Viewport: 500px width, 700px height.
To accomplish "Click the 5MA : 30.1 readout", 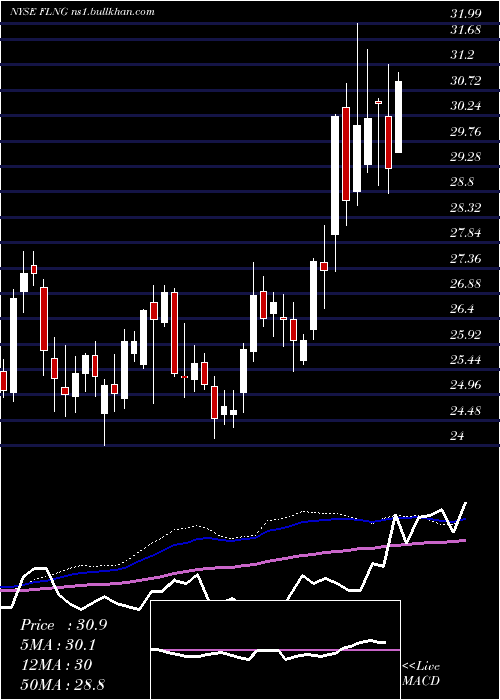I will (x=58, y=645).
